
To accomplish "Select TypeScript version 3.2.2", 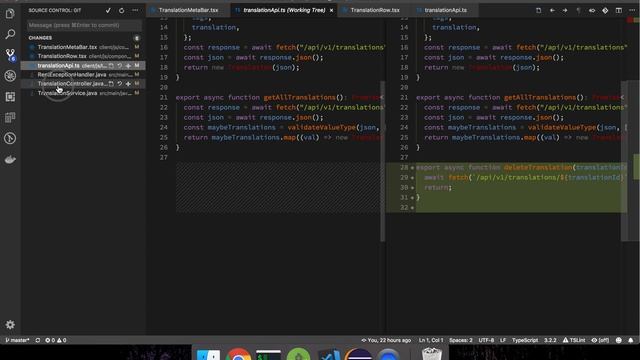I will (x=550, y=340).
